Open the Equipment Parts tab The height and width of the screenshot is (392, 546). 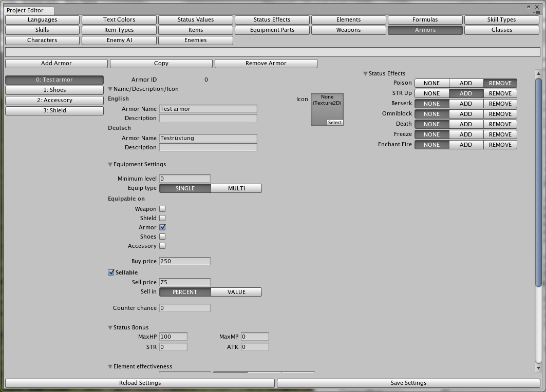coord(272,30)
